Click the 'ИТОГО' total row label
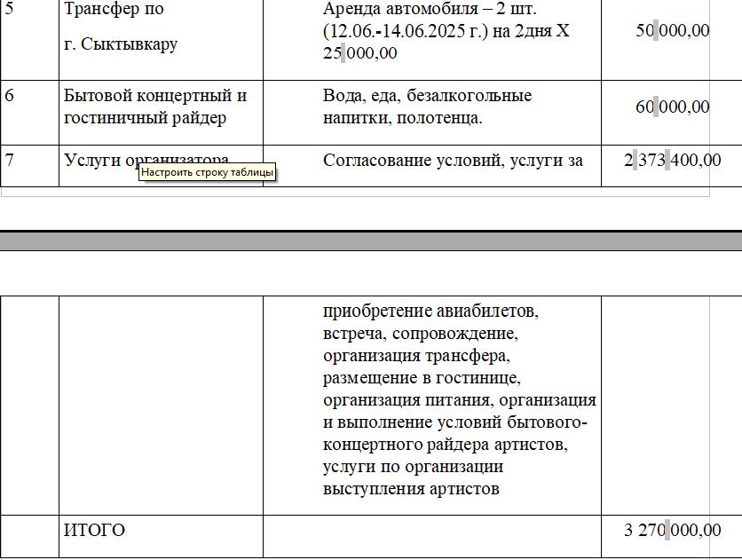Viewport: 742px width, 560px height. [94, 531]
